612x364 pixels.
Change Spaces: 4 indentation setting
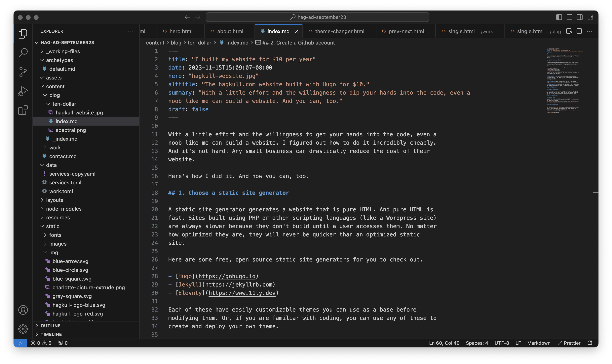[477, 343]
